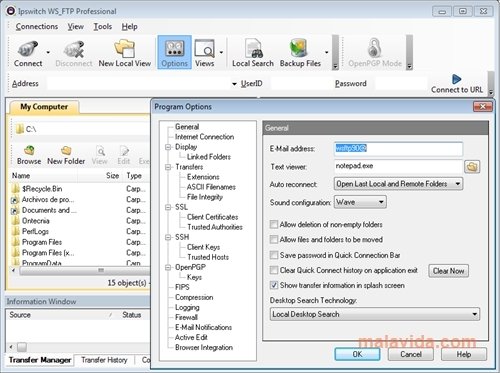Viewport: 500px width, 373px height.
Task: Collapse the OpenPGP tree node
Action: click(168, 267)
